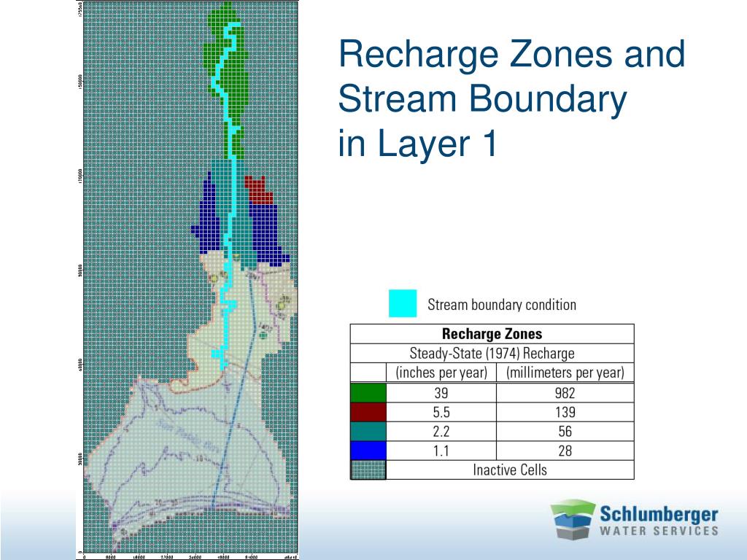The image size is (747, 560).
Task: Click the 139 millimeters value cell
Action: 565,412
